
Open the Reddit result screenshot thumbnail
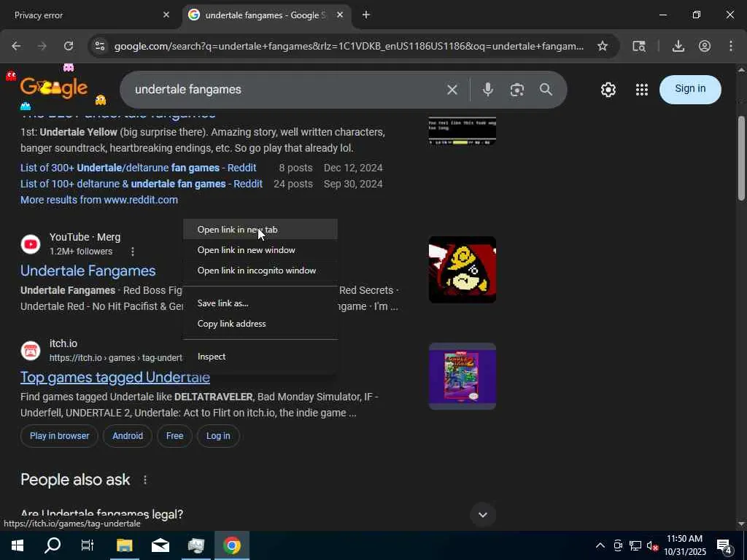[x=462, y=131]
